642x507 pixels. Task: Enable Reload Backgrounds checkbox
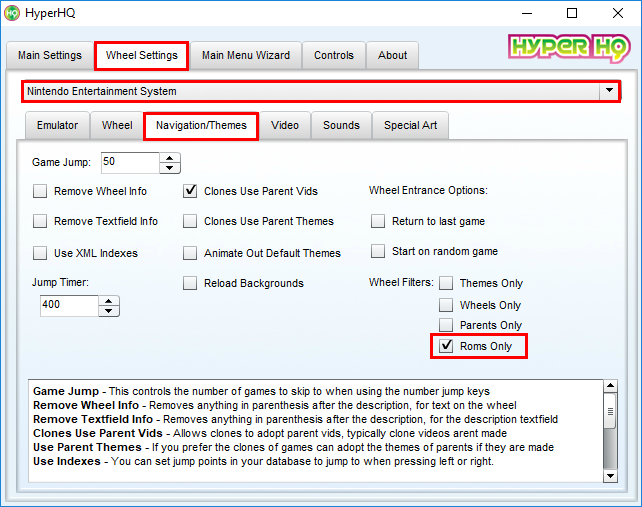191,284
